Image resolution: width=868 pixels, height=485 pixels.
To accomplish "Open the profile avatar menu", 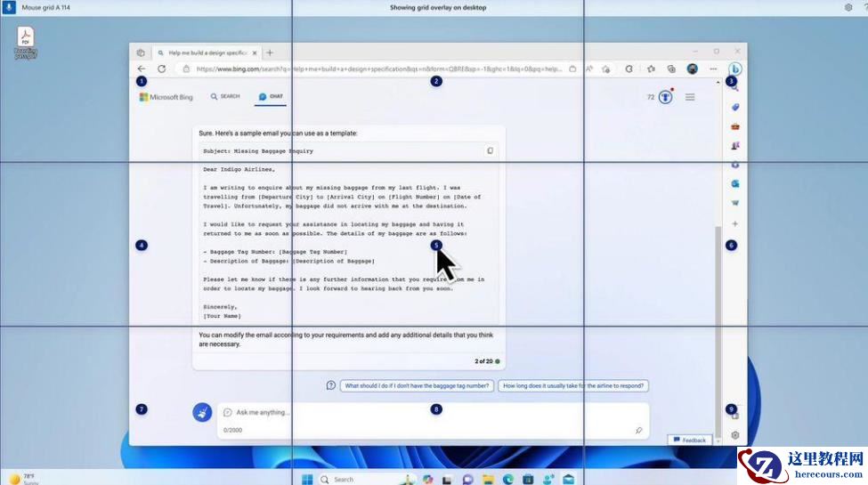I will [x=692, y=69].
